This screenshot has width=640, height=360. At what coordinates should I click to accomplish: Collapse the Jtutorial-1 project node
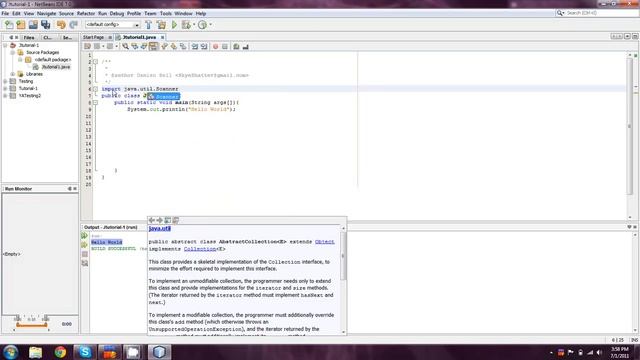click(5, 45)
